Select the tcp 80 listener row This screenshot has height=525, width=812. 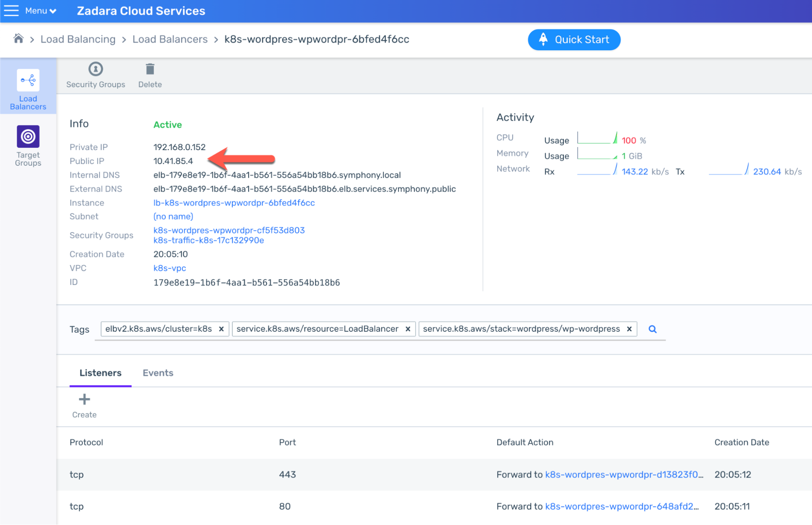pyautogui.click(x=434, y=506)
